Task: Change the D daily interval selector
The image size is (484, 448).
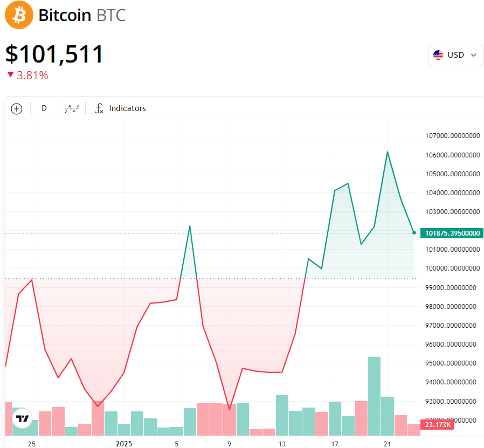Action: click(x=44, y=108)
